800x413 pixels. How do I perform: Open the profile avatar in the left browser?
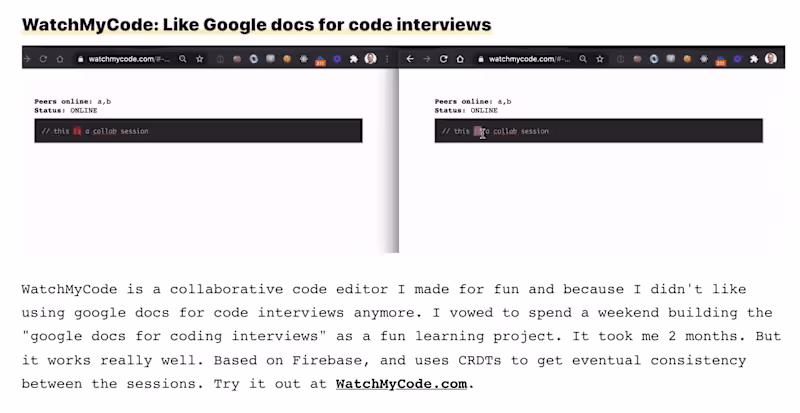pos(371,59)
